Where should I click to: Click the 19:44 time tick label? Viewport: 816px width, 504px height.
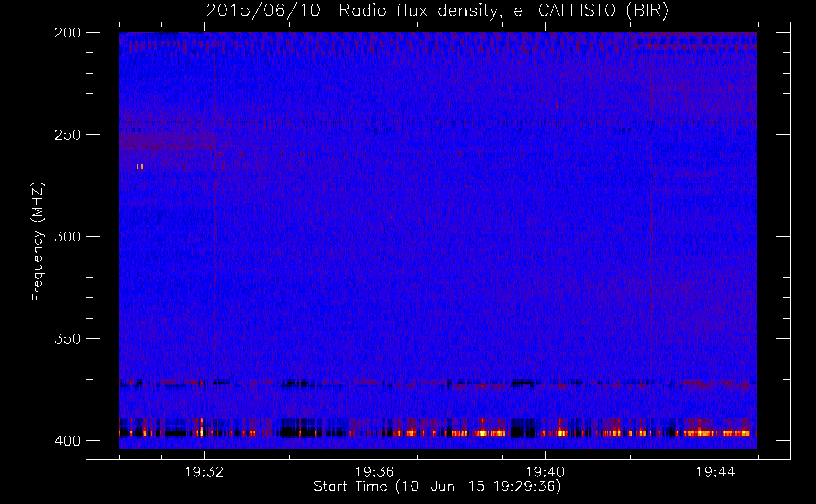pos(716,472)
